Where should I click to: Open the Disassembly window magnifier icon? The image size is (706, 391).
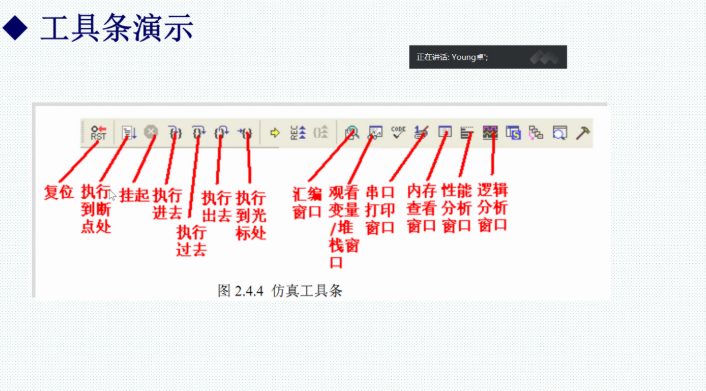click(352, 132)
